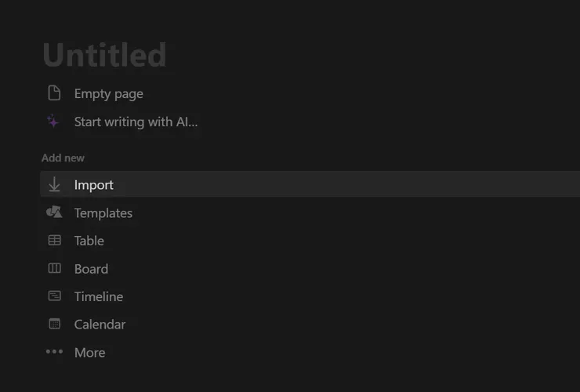
Task: Add a new Board view
Action: 91,269
